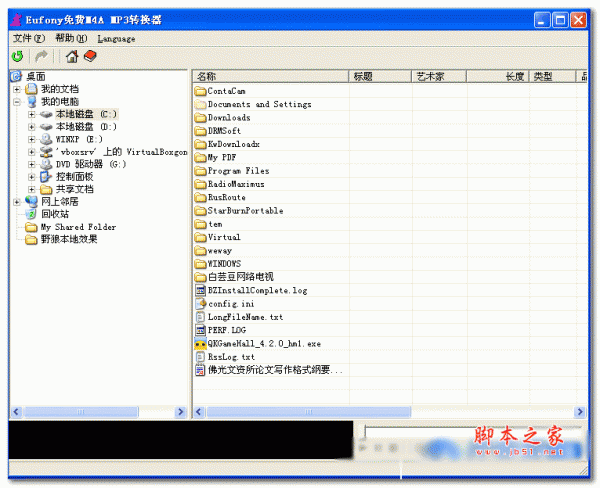Expand 网上邻居 tree node

pyautogui.click(x=17, y=202)
